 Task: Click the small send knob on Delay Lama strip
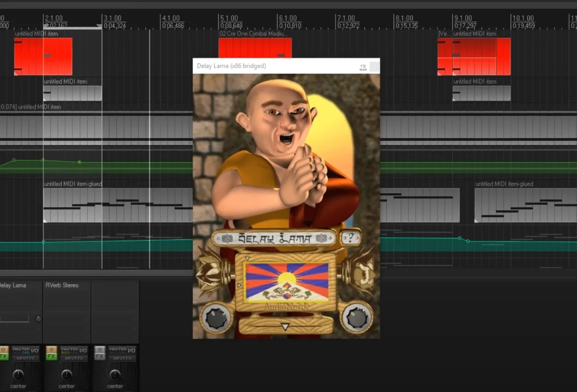[38, 319]
